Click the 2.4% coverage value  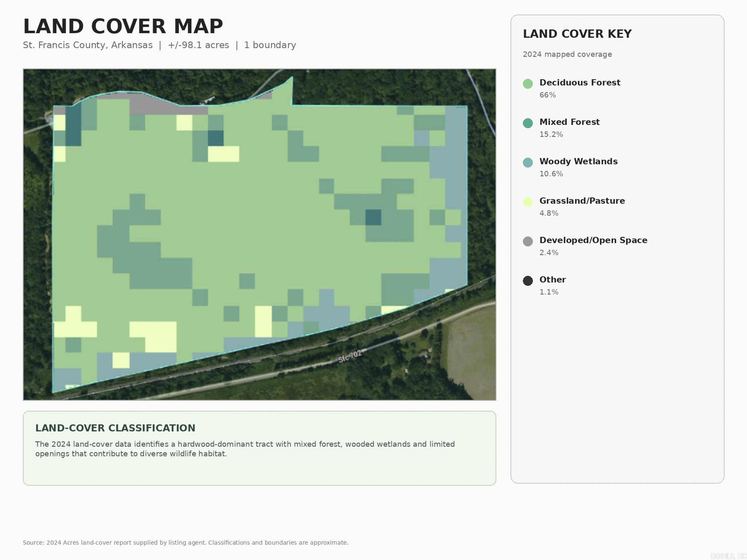549,253
